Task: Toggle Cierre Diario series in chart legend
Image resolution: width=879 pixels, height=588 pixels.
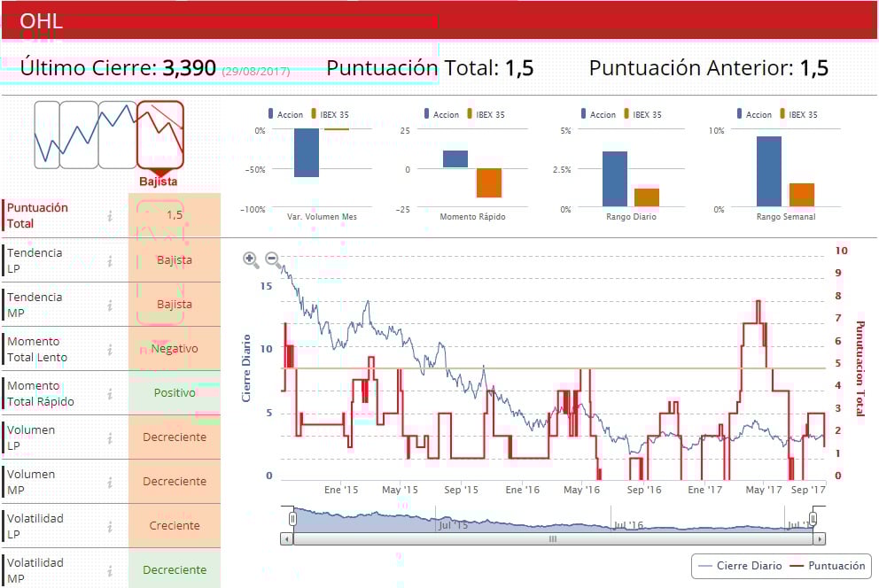Action: (741, 566)
